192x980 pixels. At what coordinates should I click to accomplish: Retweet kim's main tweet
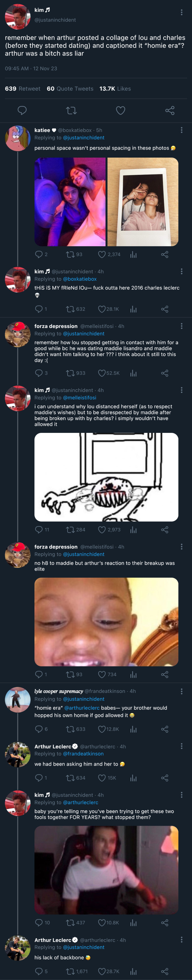[x=71, y=111]
